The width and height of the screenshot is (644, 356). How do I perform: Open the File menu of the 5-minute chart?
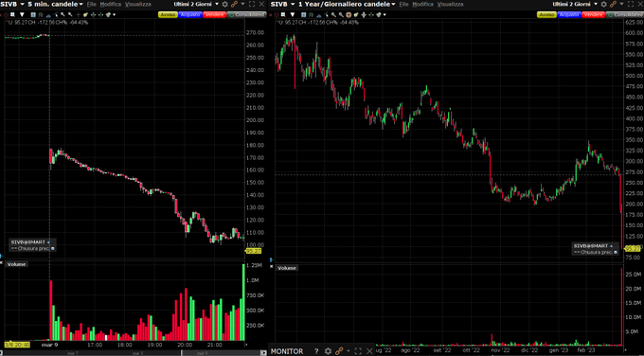91,4
